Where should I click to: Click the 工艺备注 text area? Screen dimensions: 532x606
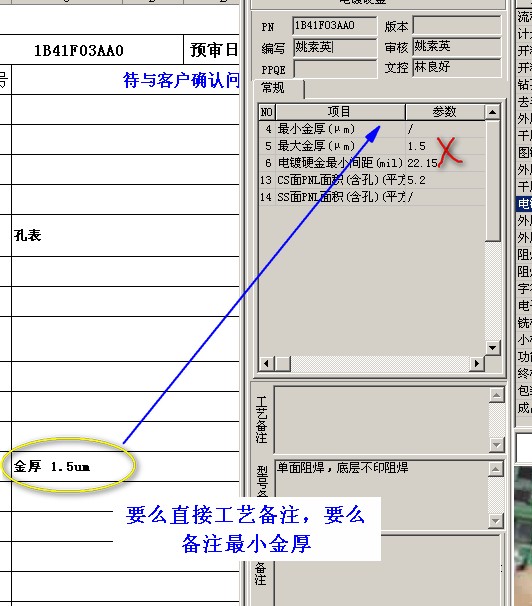tap(381, 420)
